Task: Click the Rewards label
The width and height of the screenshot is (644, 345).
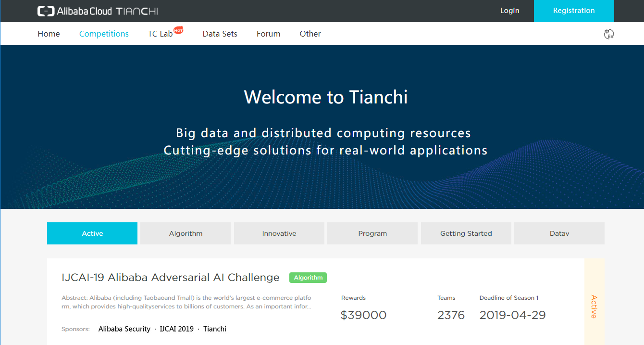Action: 353,298
